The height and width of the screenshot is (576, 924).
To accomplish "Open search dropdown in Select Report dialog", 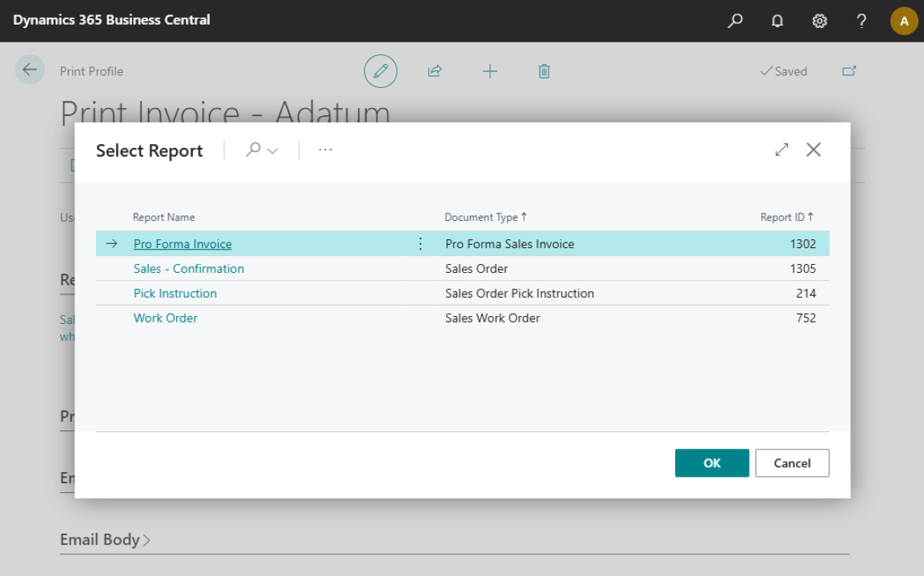I will point(262,150).
